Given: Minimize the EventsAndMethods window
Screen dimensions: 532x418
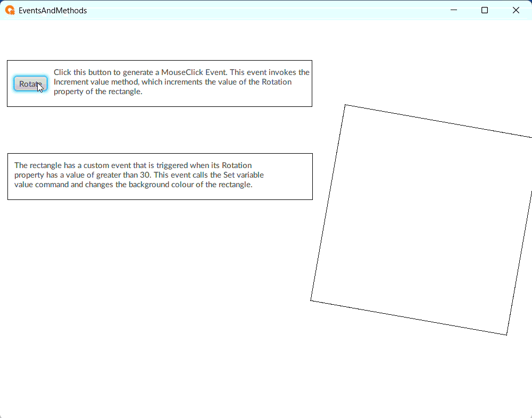Looking at the screenshot, I should click(x=454, y=10).
